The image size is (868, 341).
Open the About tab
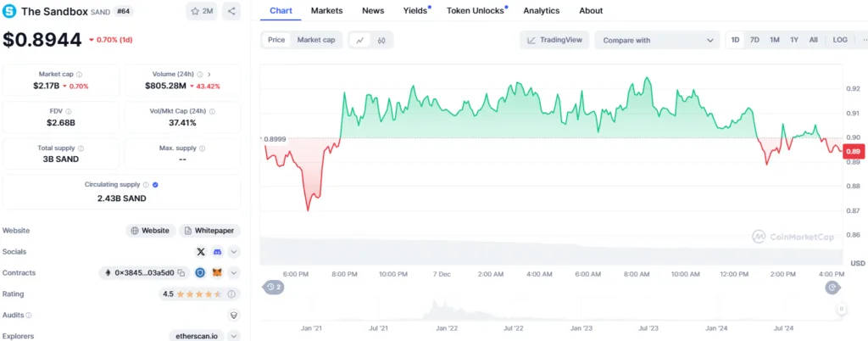(591, 10)
